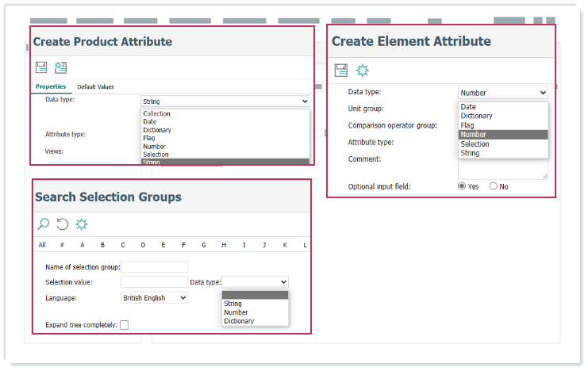Click save-and-new icon in Create Product Attribute
This screenshot has width=588, height=371.
[x=60, y=68]
